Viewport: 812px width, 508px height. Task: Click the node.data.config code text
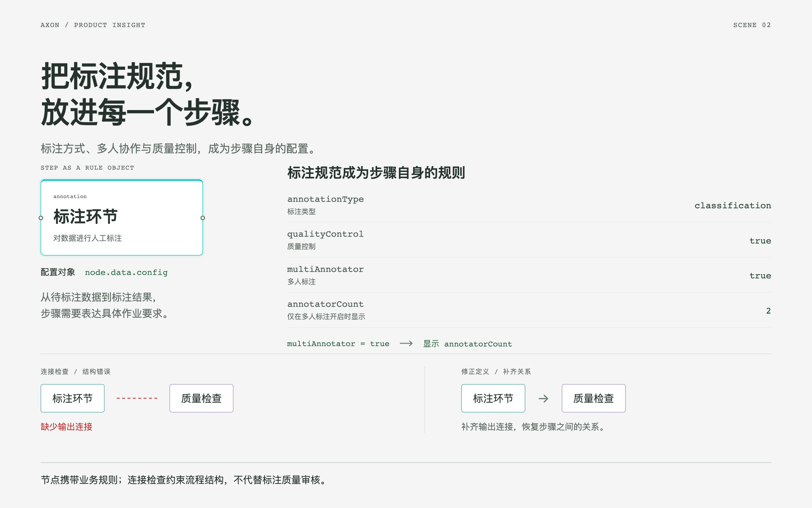(126, 272)
